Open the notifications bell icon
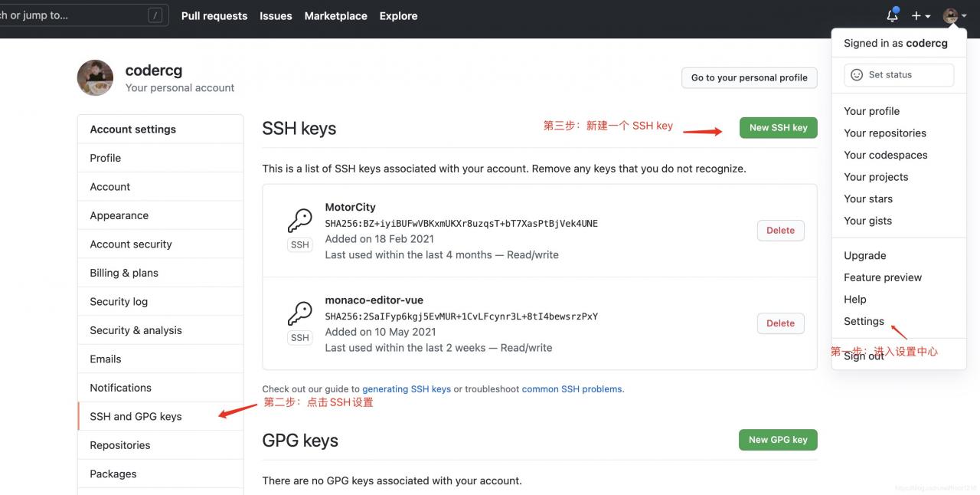Viewport: 980px width, 495px height. pos(892,15)
